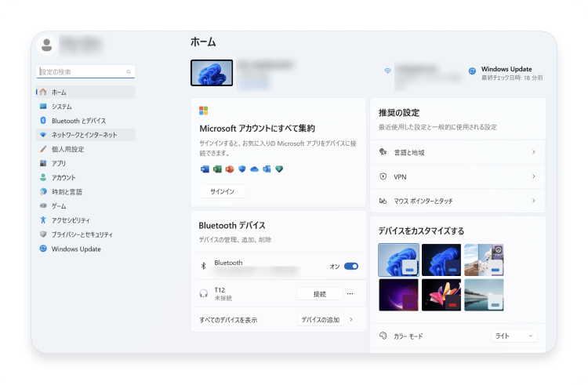Expand 言語と地域 chevron

click(x=534, y=152)
